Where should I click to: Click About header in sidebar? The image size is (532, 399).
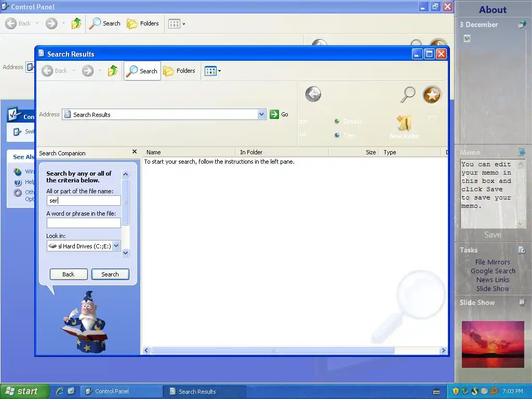click(493, 9)
